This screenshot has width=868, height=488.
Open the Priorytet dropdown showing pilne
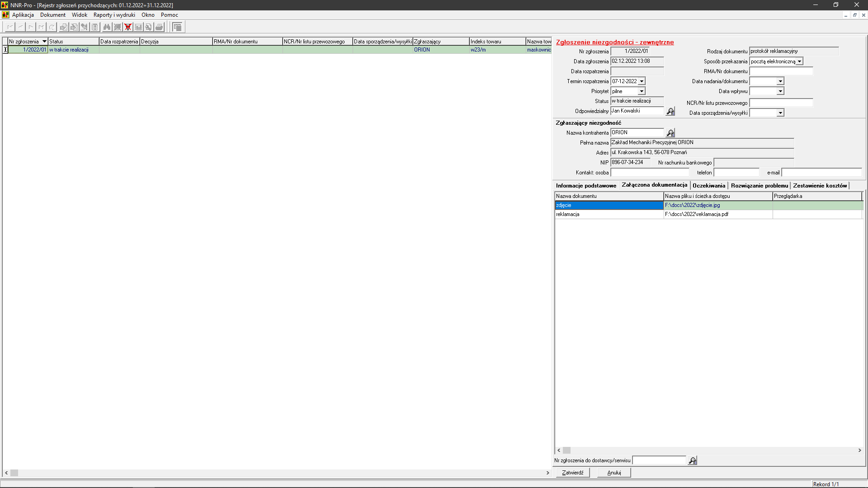[x=642, y=91]
